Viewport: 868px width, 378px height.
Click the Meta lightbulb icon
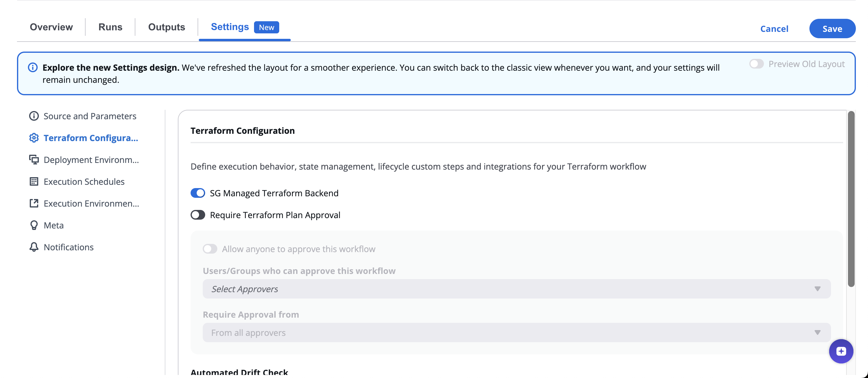pos(34,225)
